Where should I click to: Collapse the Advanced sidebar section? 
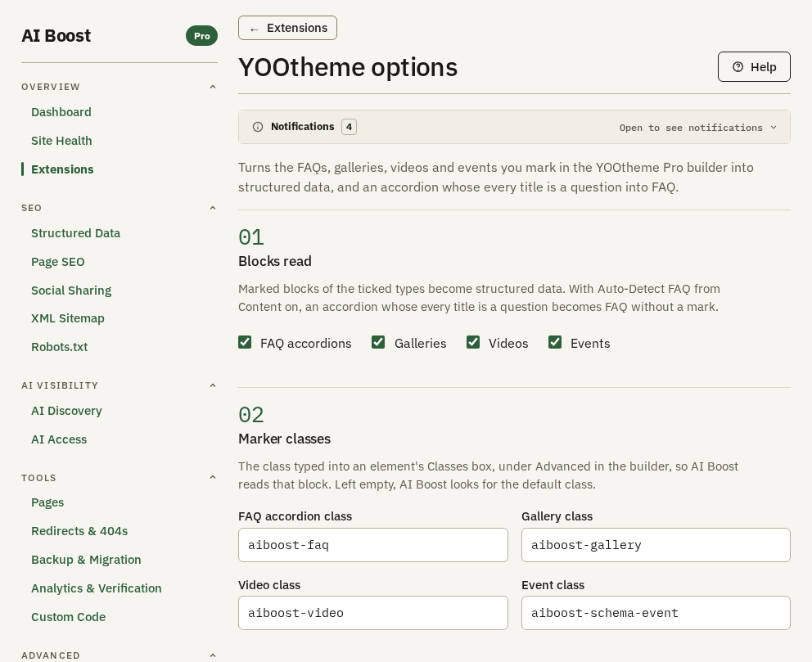pyautogui.click(x=213, y=655)
